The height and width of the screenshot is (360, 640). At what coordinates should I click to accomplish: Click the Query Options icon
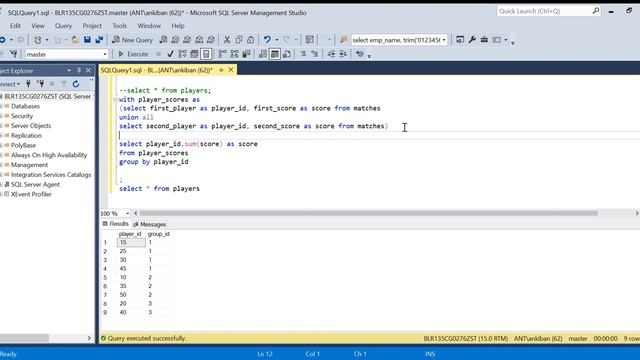tap(194, 54)
